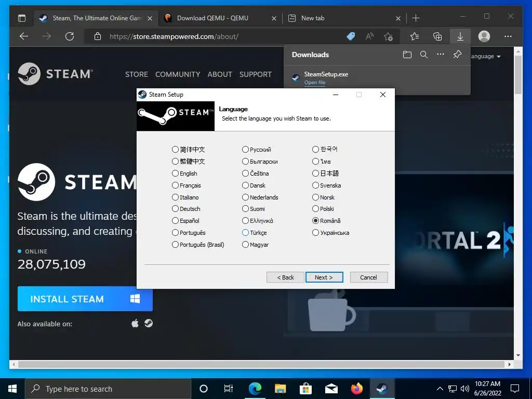Click Back in Steam Setup
The width and height of the screenshot is (532, 399).
coord(285,277)
